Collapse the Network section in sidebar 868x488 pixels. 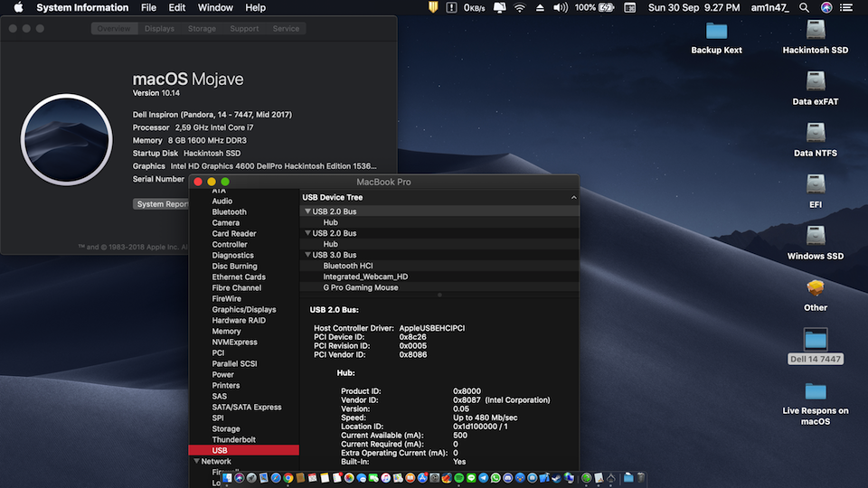[195, 462]
